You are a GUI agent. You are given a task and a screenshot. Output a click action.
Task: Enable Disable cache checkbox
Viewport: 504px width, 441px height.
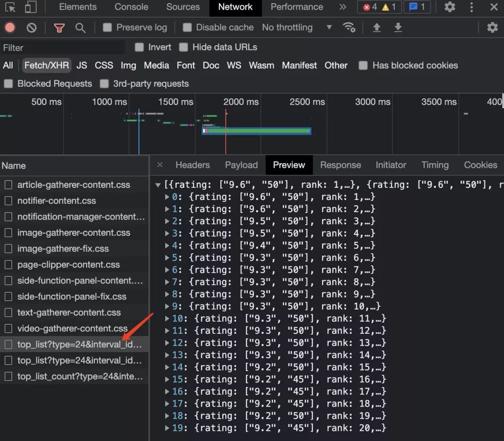pyautogui.click(x=187, y=28)
